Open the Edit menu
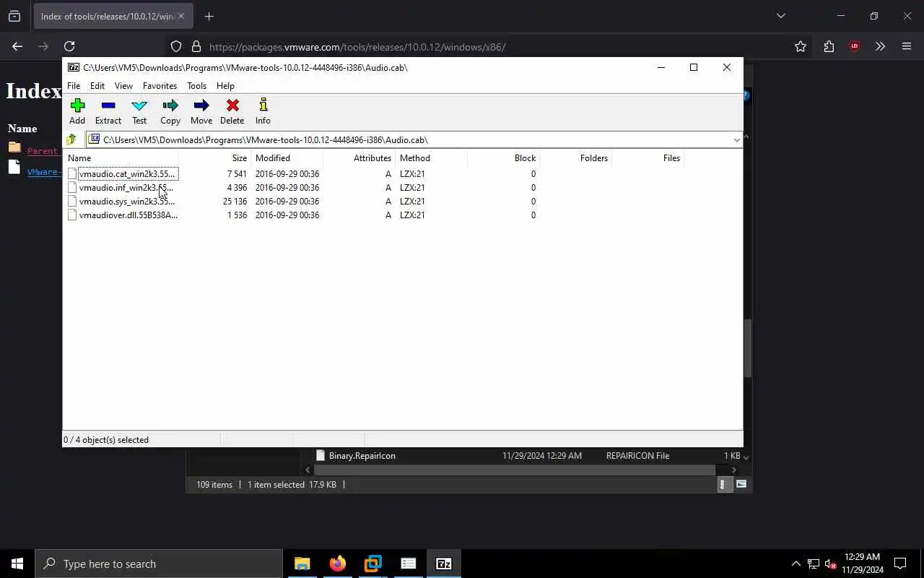Image resolution: width=924 pixels, height=578 pixels. [x=97, y=85]
